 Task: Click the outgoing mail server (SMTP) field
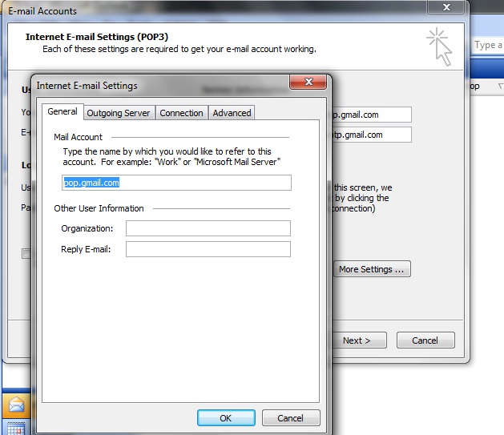(372, 135)
